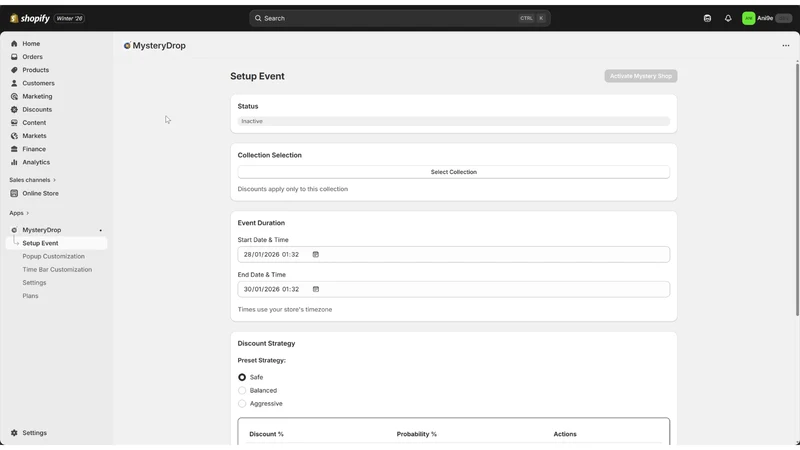
Task: Click the Inactive status badge
Action: point(454,121)
